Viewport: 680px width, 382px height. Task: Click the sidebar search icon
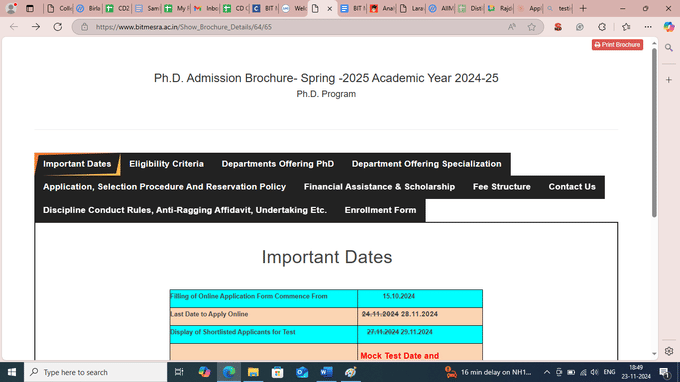pos(669,48)
